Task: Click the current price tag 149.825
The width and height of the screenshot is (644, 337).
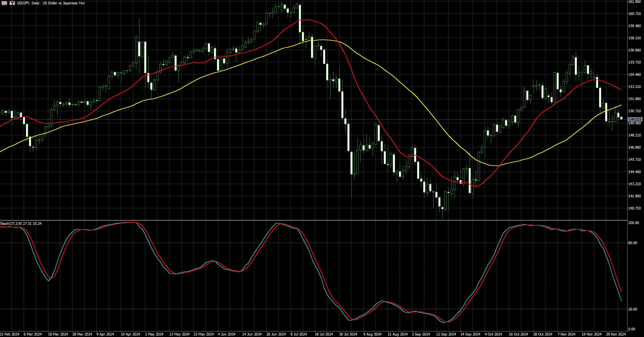Action: [635, 119]
